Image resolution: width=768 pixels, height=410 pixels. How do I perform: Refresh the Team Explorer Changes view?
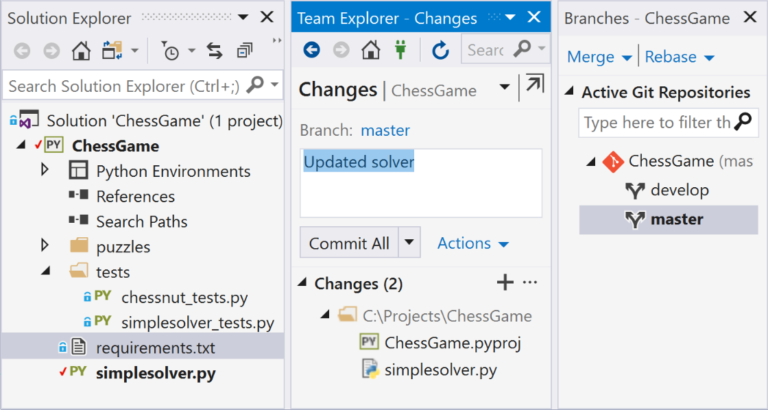[440, 50]
